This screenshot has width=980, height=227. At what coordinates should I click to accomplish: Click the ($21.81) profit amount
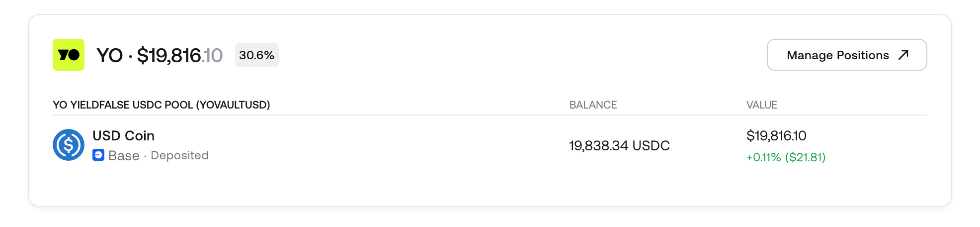tap(805, 157)
